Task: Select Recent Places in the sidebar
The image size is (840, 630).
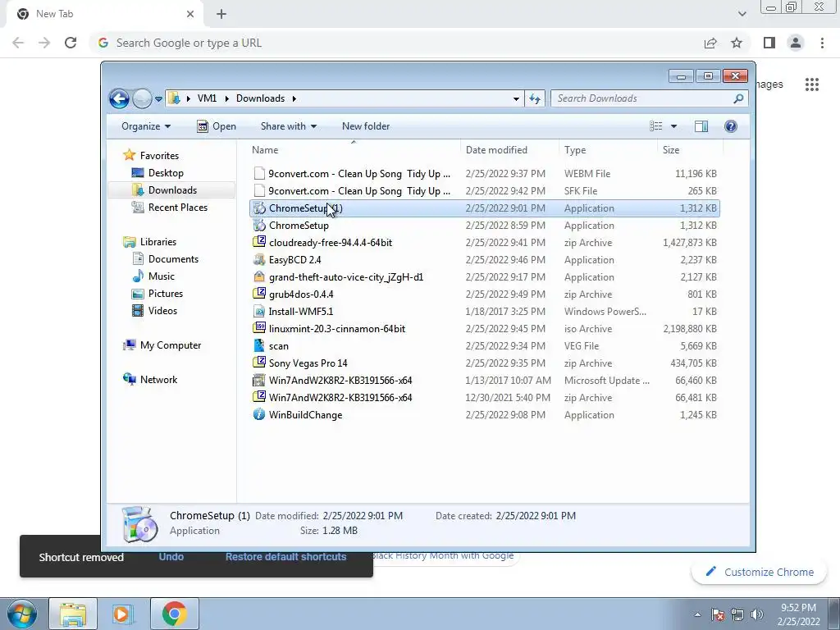Action: [x=177, y=208]
